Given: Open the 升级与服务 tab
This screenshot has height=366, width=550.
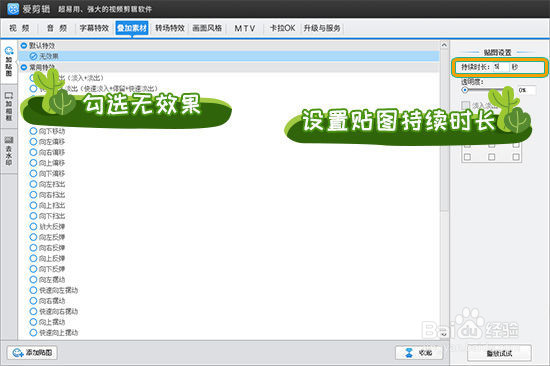Looking at the screenshot, I should pyautogui.click(x=322, y=28).
